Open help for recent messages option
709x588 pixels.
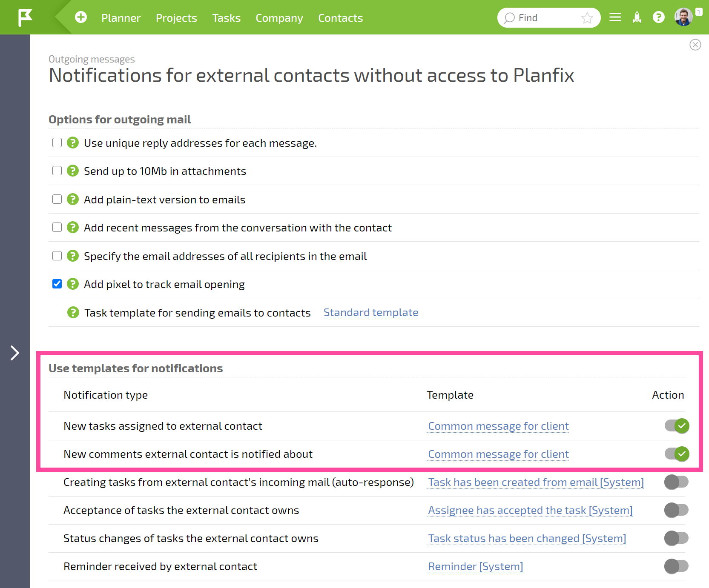(x=73, y=227)
